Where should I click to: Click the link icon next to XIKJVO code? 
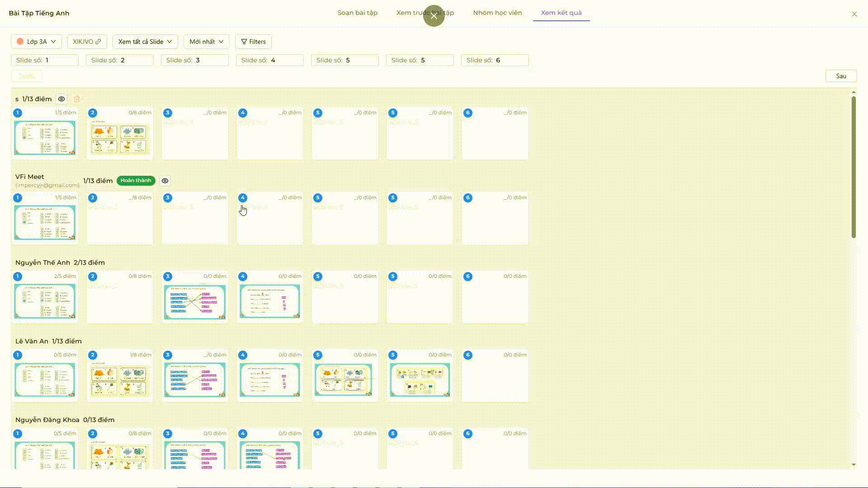[x=98, y=42]
